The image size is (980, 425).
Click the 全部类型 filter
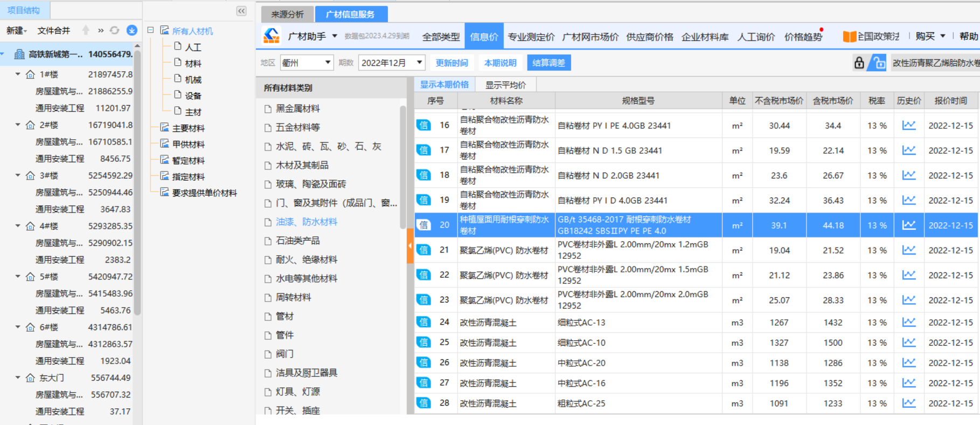pos(441,37)
